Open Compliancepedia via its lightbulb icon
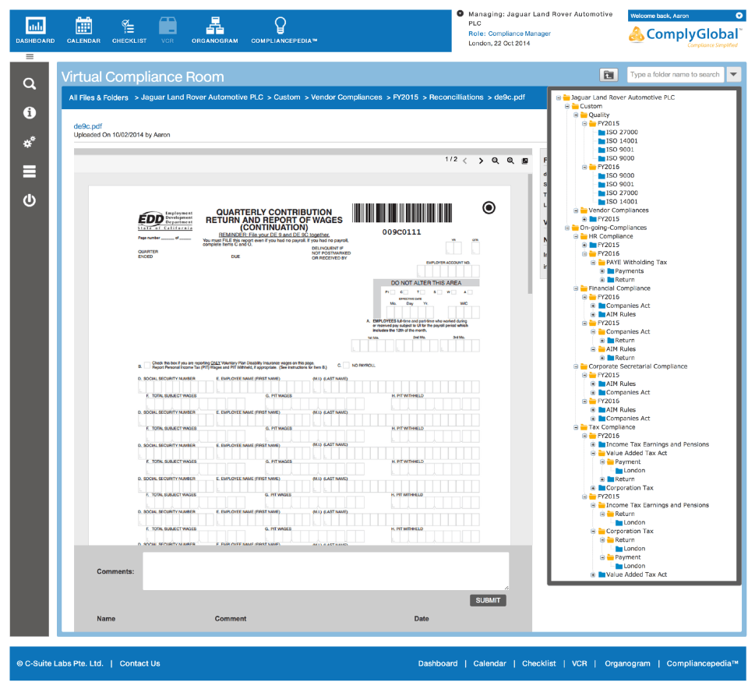This screenshot has height=700, width=748. pos(280,25)
